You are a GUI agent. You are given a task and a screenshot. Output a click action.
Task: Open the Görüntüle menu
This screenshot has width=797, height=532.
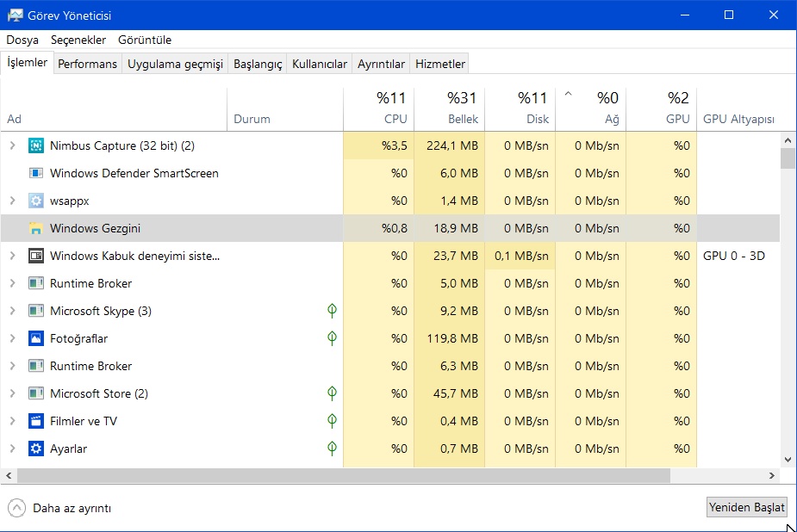[x=145, y=40]
